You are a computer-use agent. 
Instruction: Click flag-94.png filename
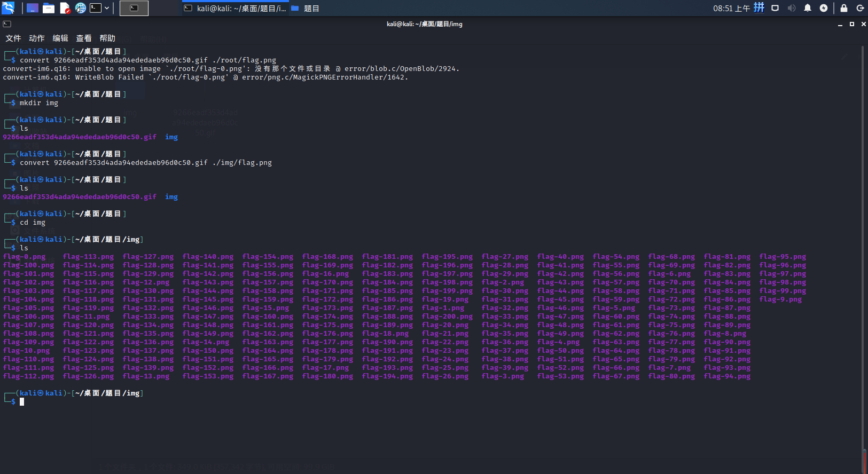pos(727,376)
